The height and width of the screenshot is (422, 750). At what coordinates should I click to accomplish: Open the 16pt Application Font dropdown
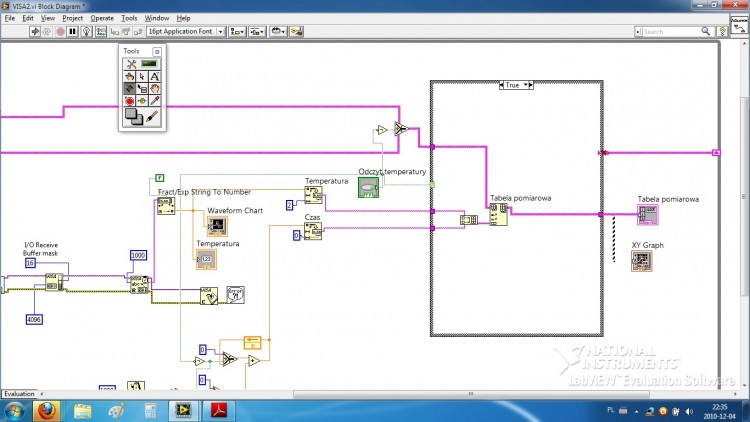[x=186, y=32]
